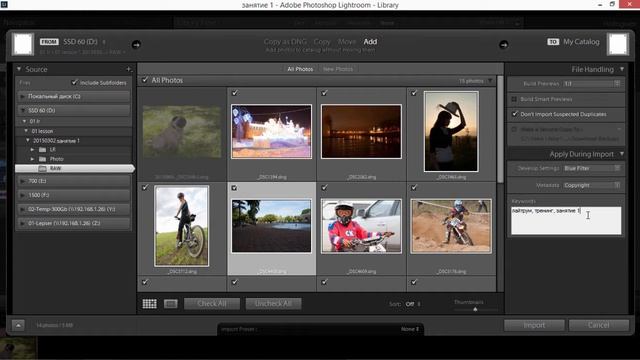The width and height of the screenshot is (640, 360).
Task: Click the TO My Catalog destination
Action: pos(573,42)
